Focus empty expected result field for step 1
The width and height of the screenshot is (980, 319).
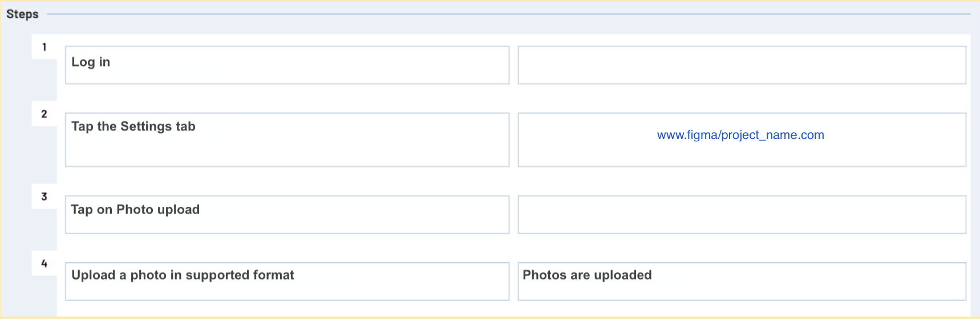(742, 65)
